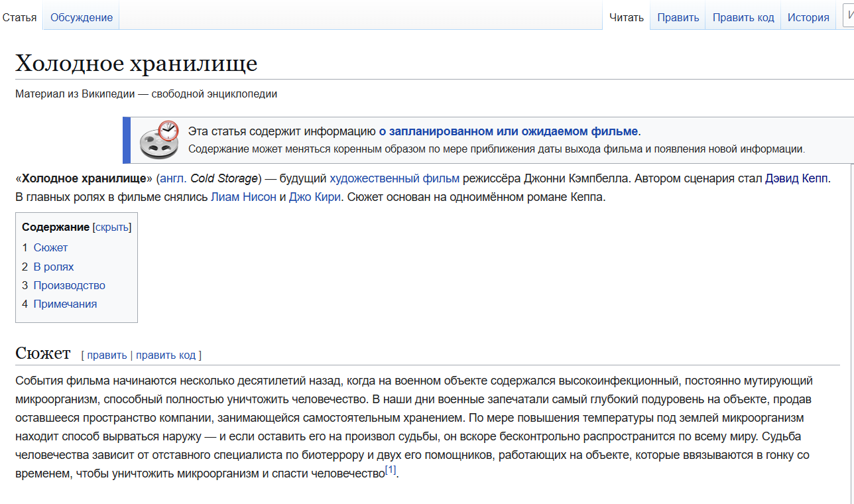Click the film reel clock icon

pyautogui.click(x=159, y=140)
